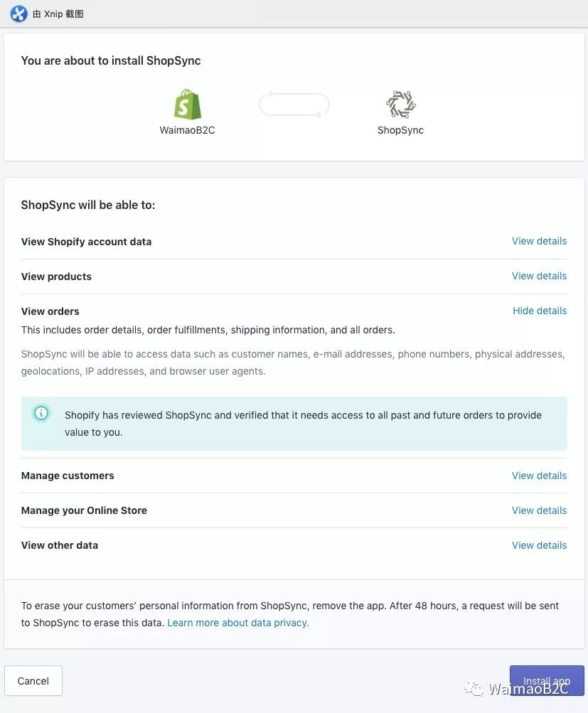Click the Install app button

coord(547,681)
